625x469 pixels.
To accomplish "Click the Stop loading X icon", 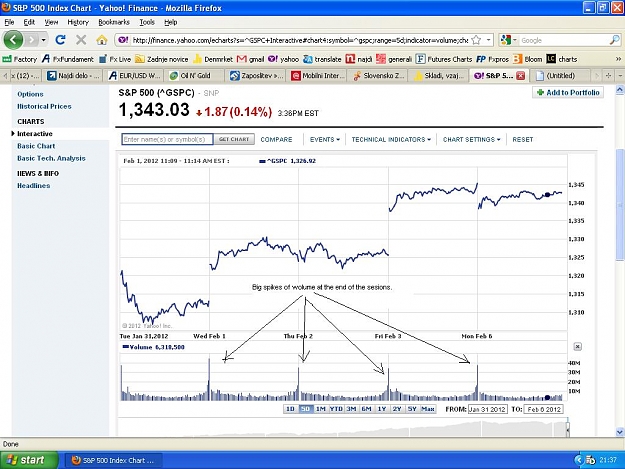I will point(81,40).
